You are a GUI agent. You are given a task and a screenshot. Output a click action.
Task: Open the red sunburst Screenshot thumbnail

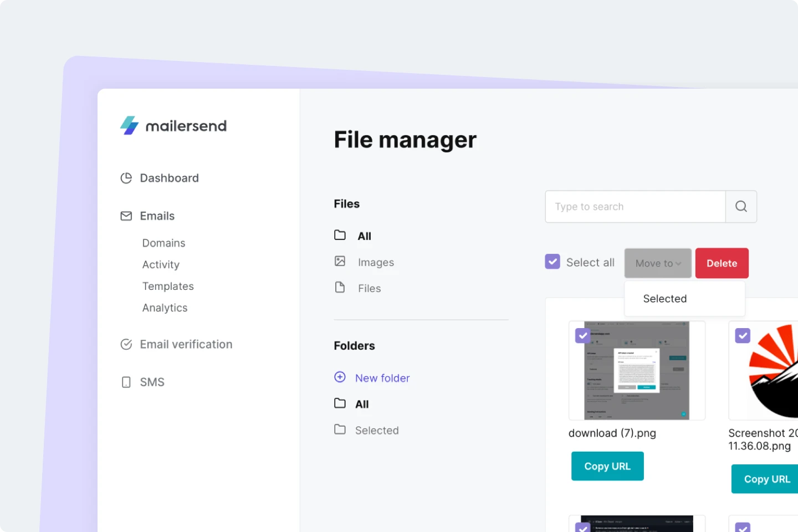[764, 370]
